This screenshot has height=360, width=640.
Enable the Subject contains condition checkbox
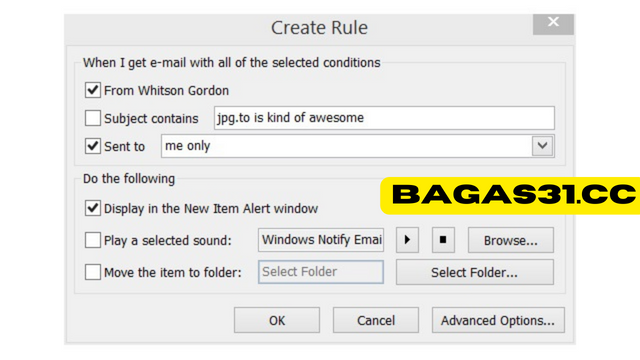coord(93,118)
